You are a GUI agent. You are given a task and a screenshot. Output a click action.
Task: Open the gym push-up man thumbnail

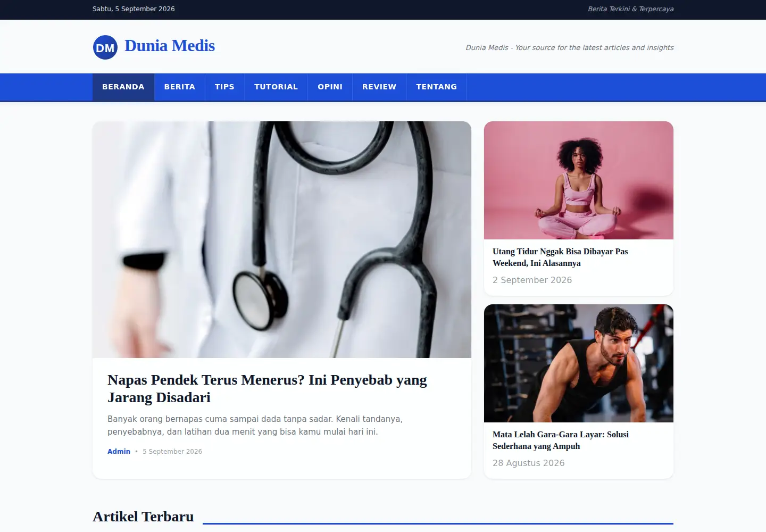579,363
